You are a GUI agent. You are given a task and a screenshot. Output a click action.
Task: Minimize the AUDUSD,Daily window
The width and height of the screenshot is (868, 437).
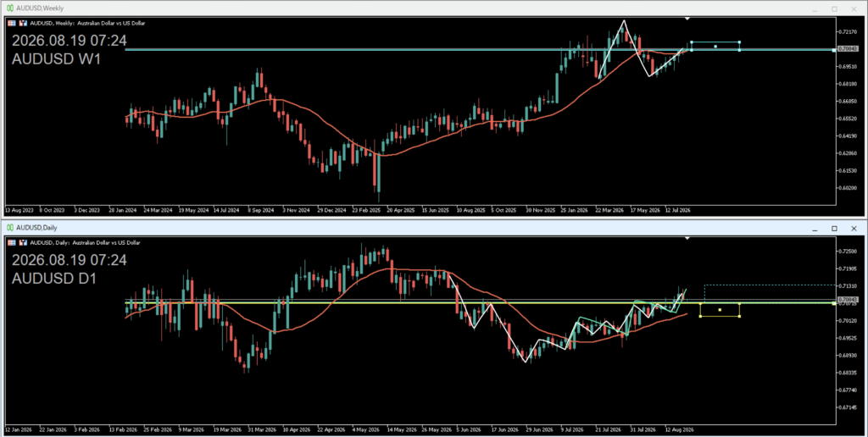tap(815, 229)
